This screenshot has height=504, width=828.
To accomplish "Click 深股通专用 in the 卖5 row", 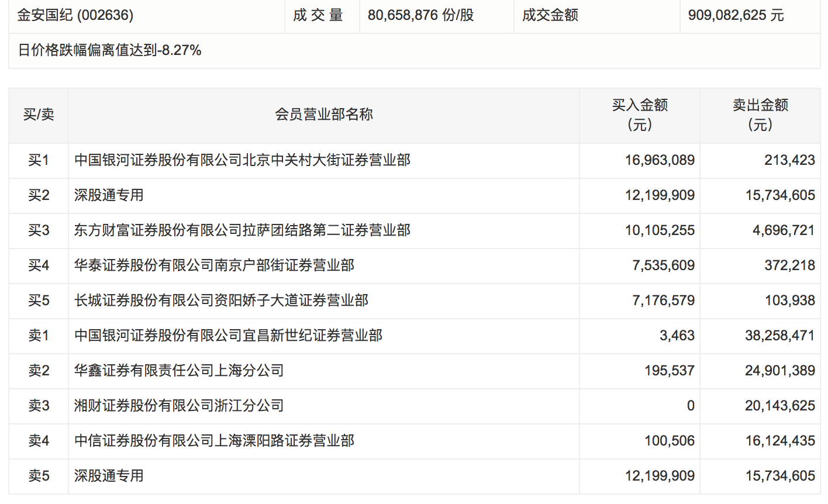I will pos(109,476).
